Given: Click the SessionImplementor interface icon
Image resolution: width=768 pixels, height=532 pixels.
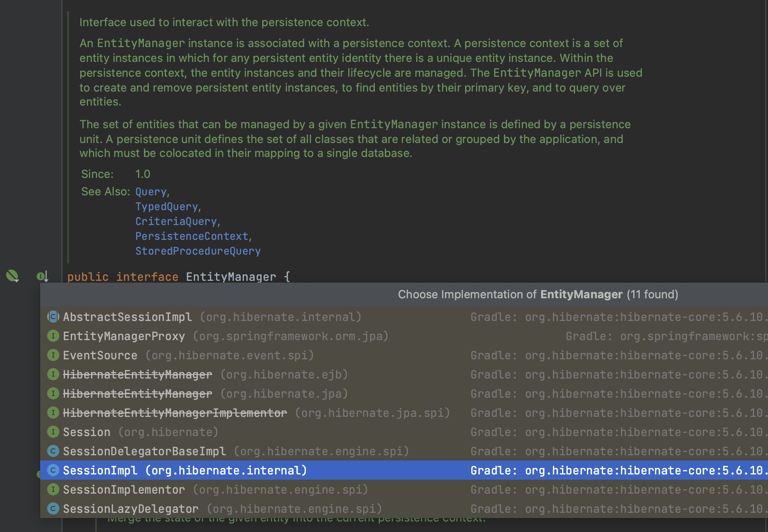Looking at the screenshot, I should pos(53,489).
